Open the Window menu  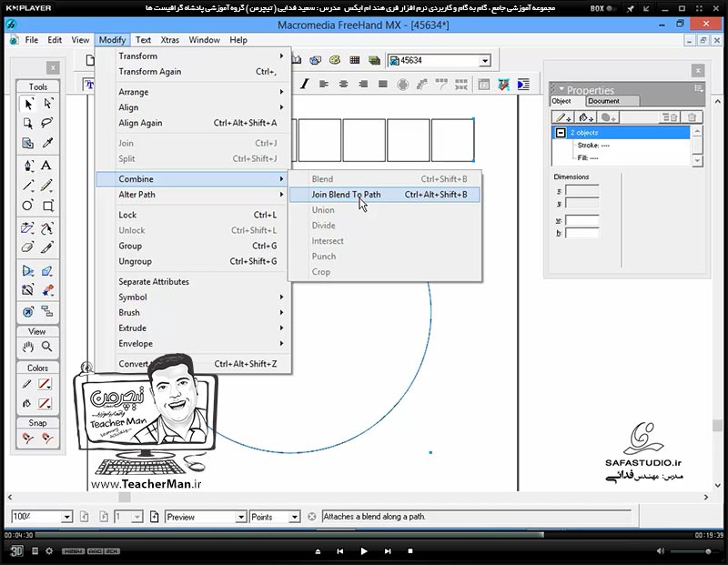click(x=204, y=40)
